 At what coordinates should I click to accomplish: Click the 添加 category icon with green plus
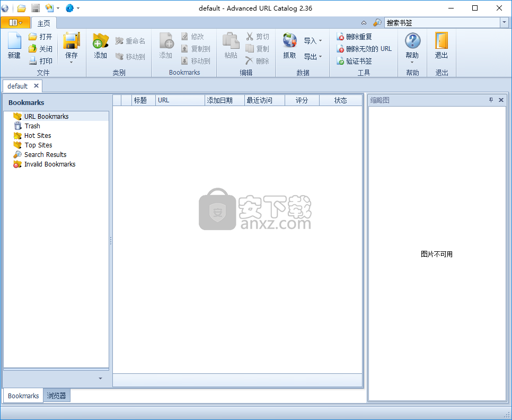point(100,42)
